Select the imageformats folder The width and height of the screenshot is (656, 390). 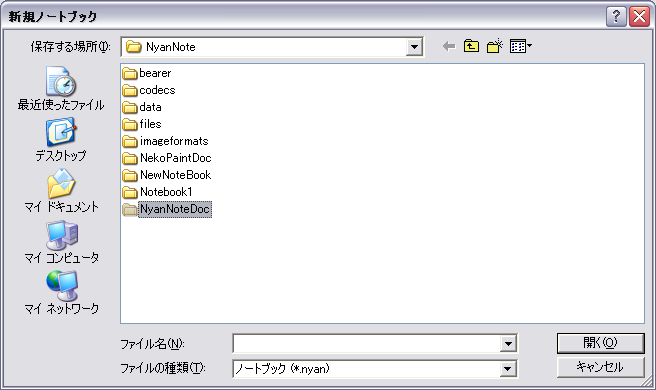(x=165, y=141)
